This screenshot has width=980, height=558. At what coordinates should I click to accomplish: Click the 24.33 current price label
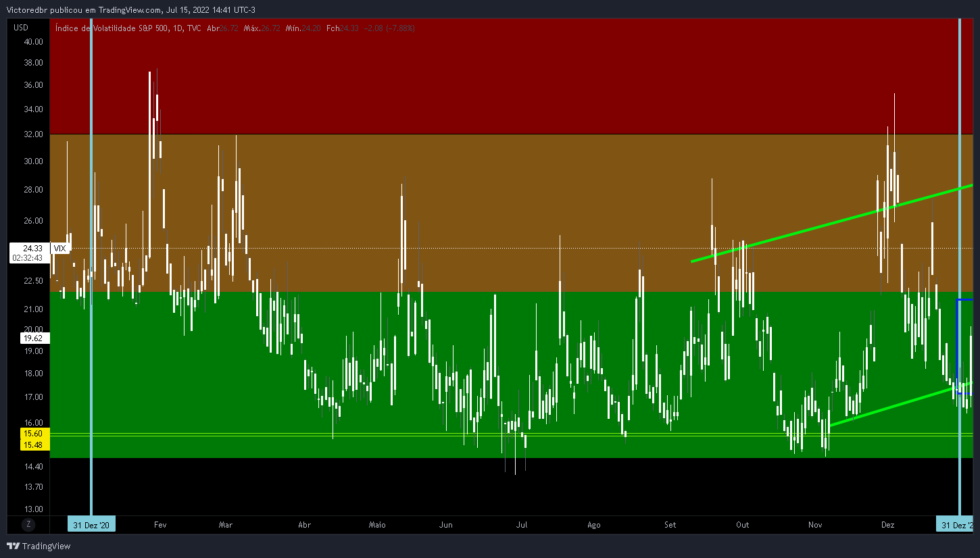pos(32,248)
